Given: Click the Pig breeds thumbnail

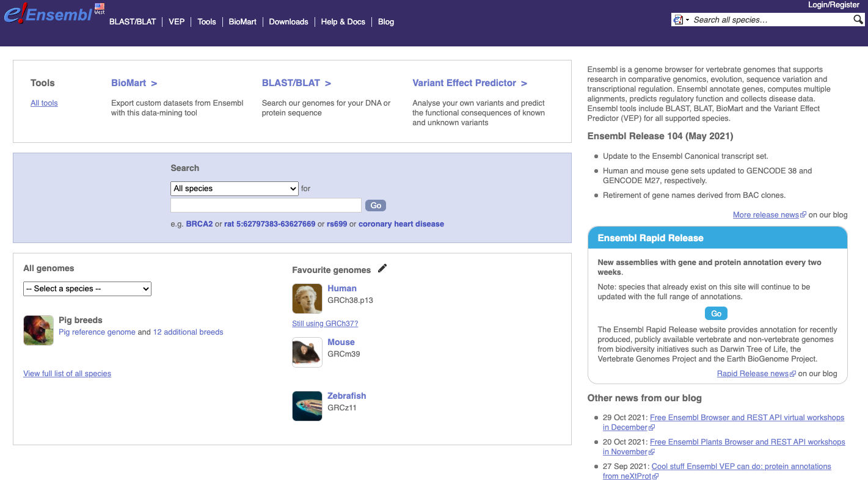Looking at the screenshot, I should pyautogui.click(x=38, y=330).
